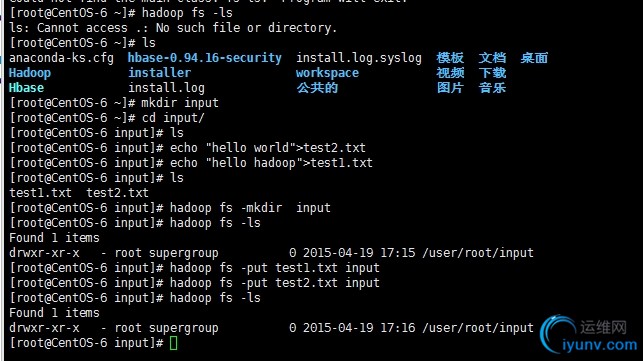Select the 公共的 folder name
The width and height of the screenshot is (643, 361).
[x=317, y=88]
